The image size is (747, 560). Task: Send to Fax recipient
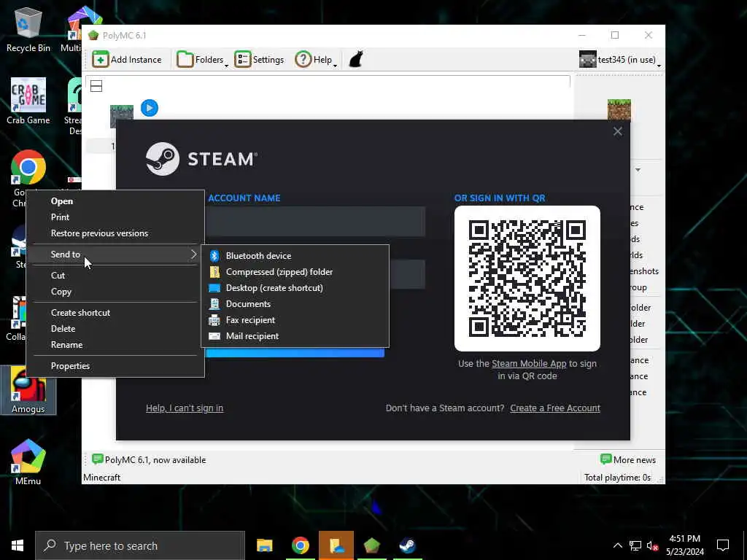point(295,320)
